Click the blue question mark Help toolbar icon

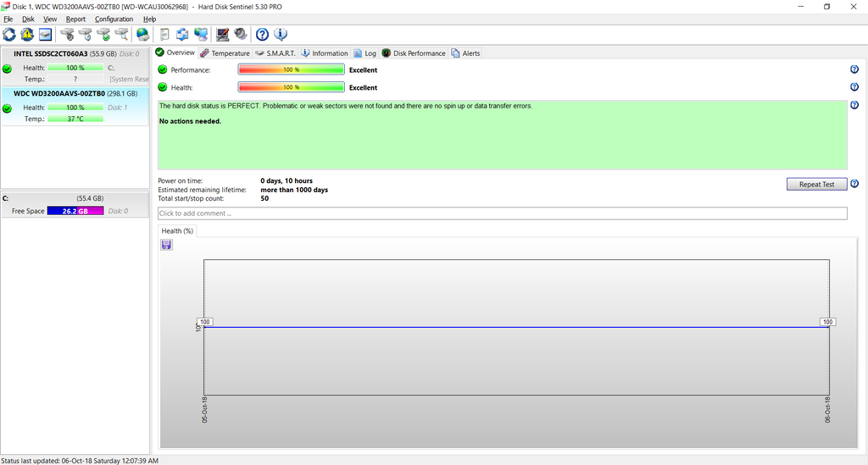click(x=263, y=34)
